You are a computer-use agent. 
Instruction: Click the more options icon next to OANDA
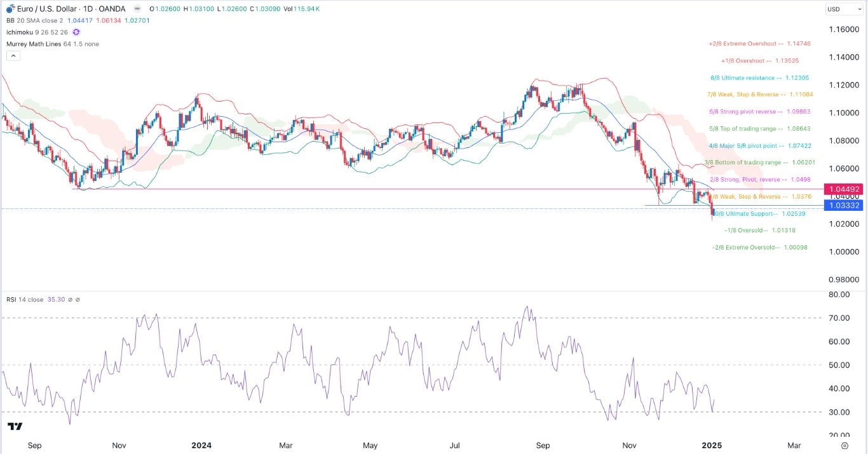tap(137, 8)
